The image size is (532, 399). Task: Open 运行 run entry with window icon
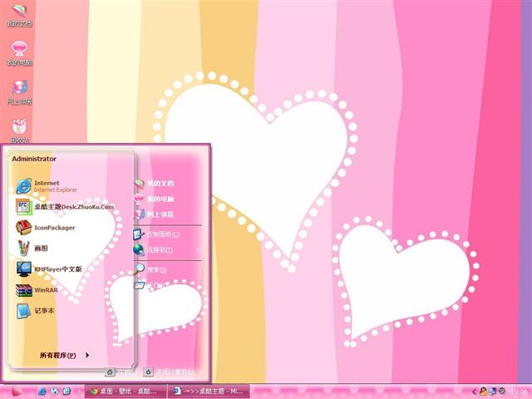(x=150, y=285)
